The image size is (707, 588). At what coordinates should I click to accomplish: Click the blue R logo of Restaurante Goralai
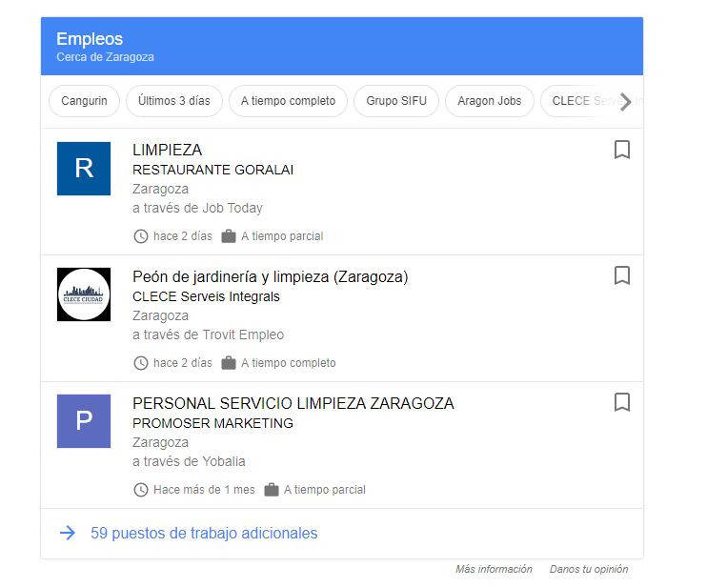click(84, 169)
